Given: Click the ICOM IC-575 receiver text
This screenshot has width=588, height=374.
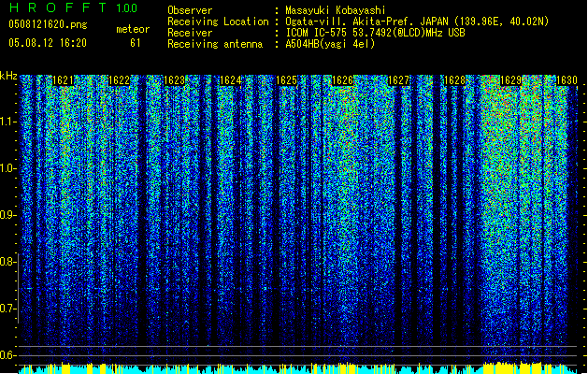Looking at the screenshot, I should click(x=376, y=33).
